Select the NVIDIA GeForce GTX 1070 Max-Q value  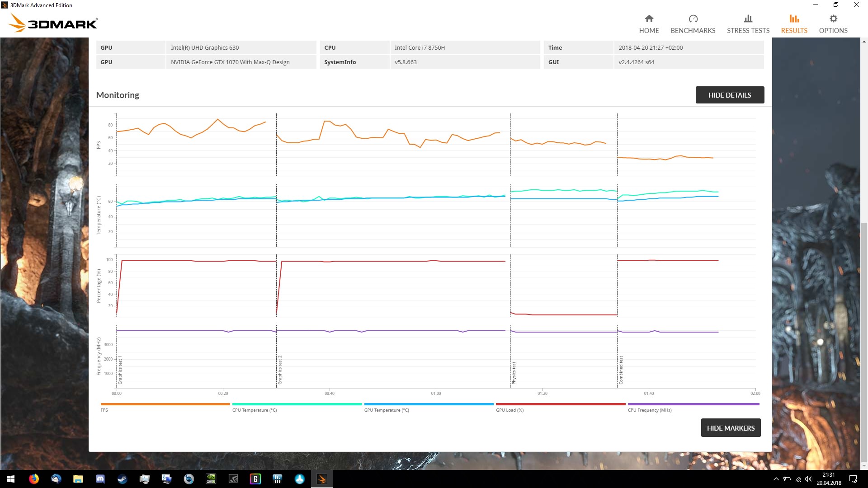[230, 62]
